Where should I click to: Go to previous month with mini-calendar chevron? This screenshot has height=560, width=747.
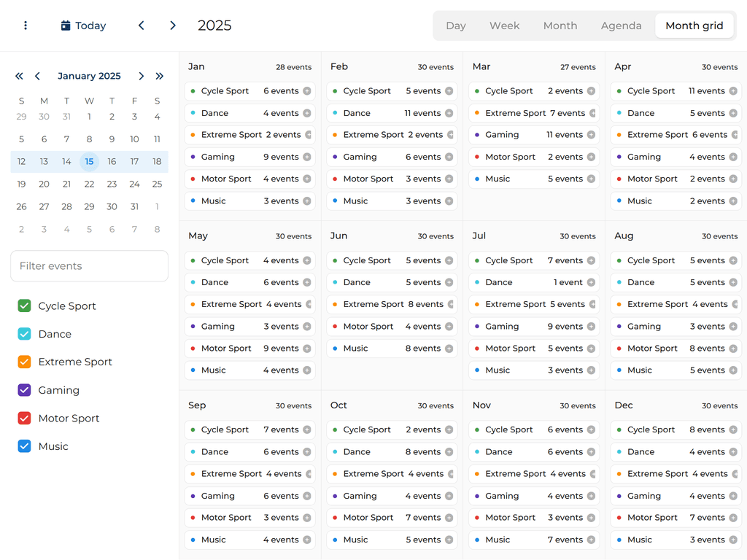tap(37, 76)
